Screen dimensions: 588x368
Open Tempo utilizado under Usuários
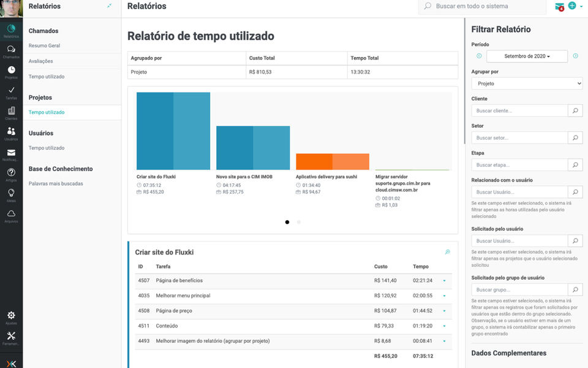point(47,148)
